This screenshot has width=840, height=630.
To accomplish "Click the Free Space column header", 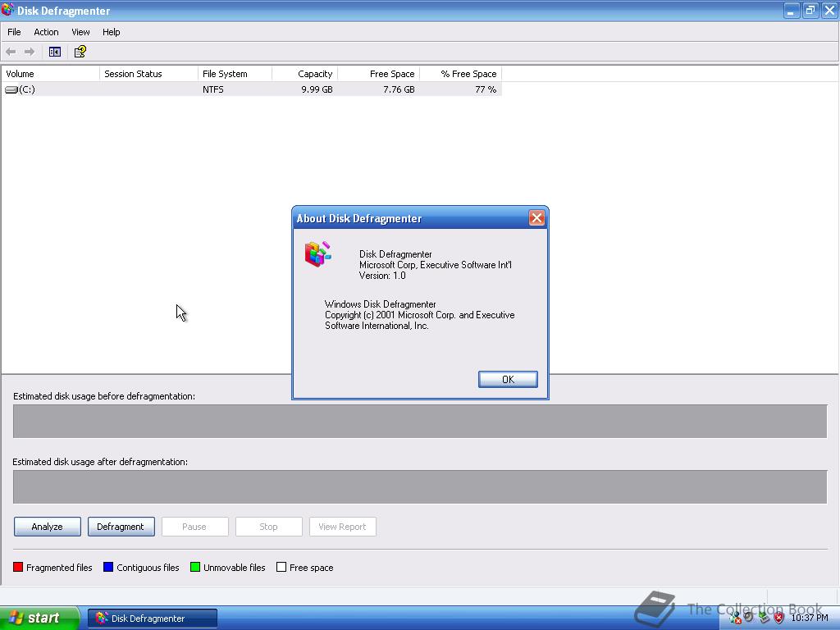I will (379, 74).
